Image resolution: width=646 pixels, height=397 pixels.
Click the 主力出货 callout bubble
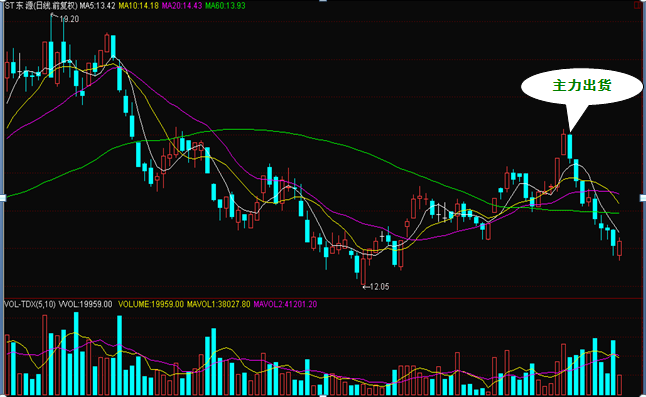tap(582, 86)
